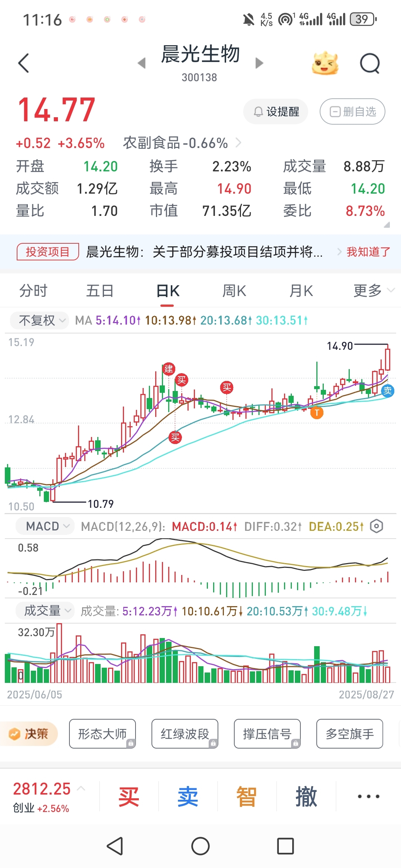Tap the date label 2025/08/27
401x868 pixels.
[366, 694]
